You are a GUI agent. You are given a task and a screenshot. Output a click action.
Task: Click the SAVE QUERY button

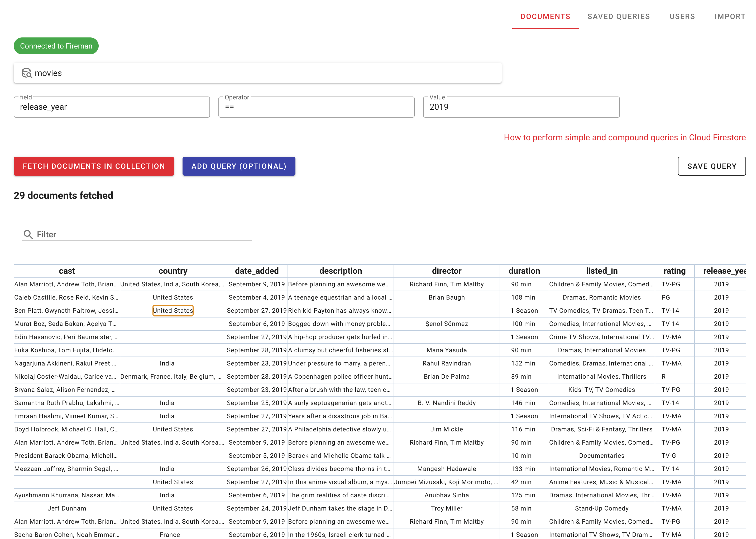[x=711, y=166]
